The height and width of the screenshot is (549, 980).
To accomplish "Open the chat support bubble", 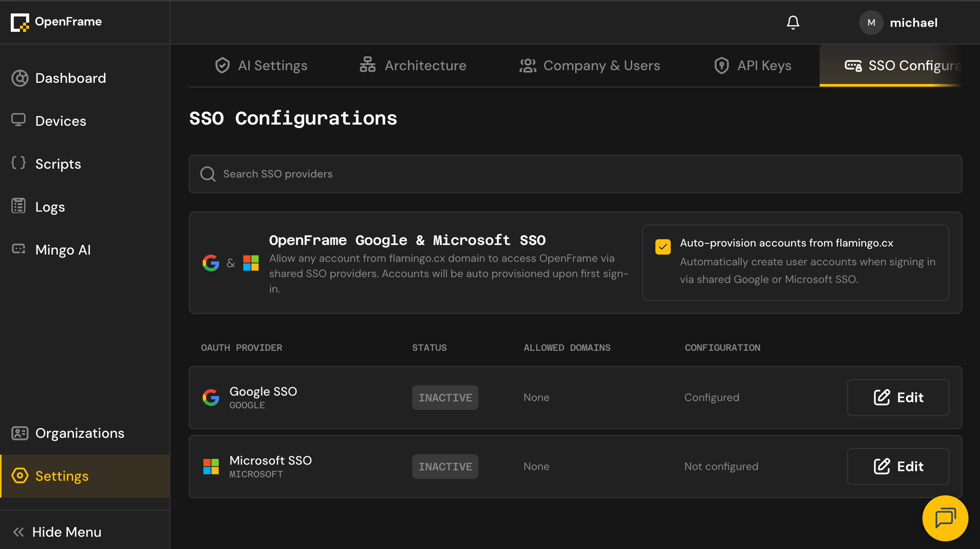I will click(945, 518).
